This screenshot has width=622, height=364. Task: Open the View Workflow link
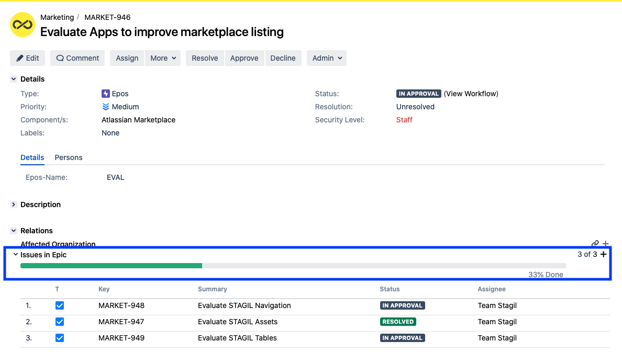pos(471,94)
